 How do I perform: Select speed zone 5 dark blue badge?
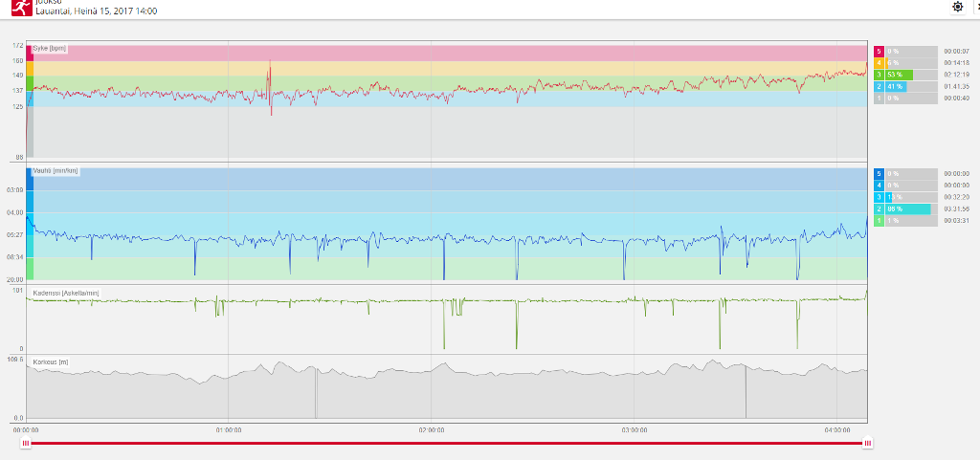[879, 173]
